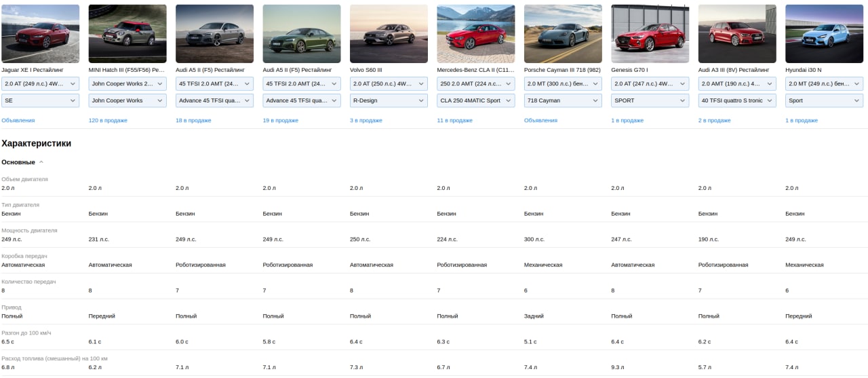Open Jaguar engine dropdown 2.0 AT (249 л.с.)
The image size is (868, 378).
pos(40,83)
